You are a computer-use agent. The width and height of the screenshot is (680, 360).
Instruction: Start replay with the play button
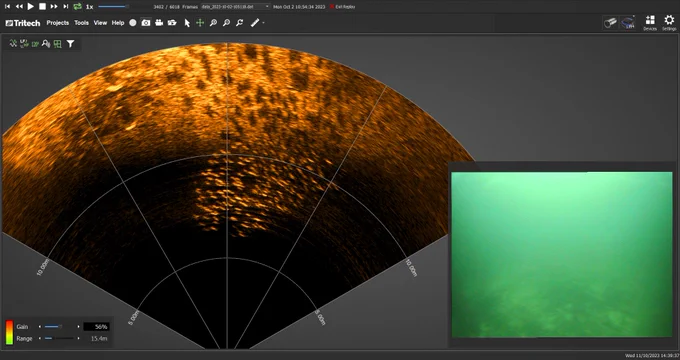[x=30, y=7]
